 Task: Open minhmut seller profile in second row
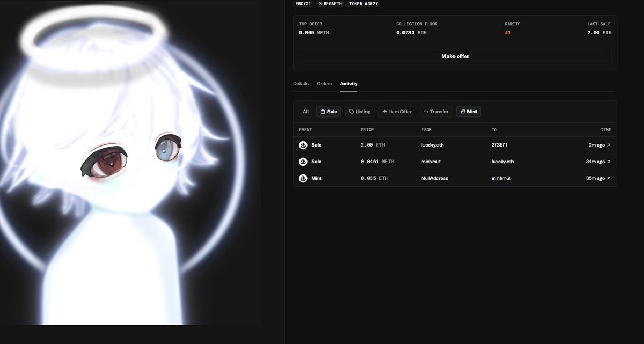(431, 162)
